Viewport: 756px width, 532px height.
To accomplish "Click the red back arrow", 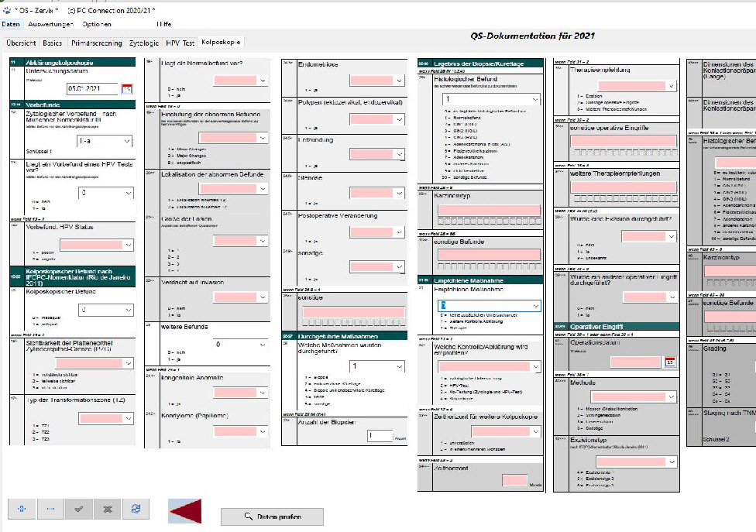I will click(x=184, y=511).
